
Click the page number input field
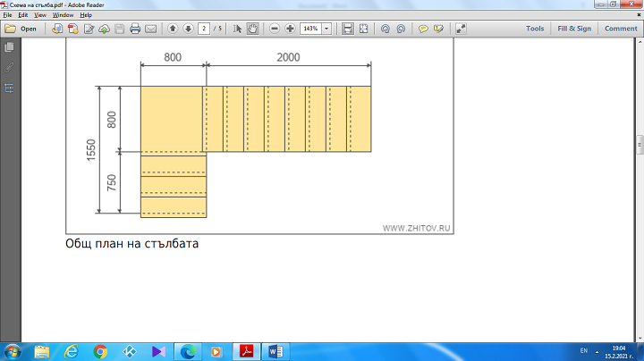pos(205,29)
